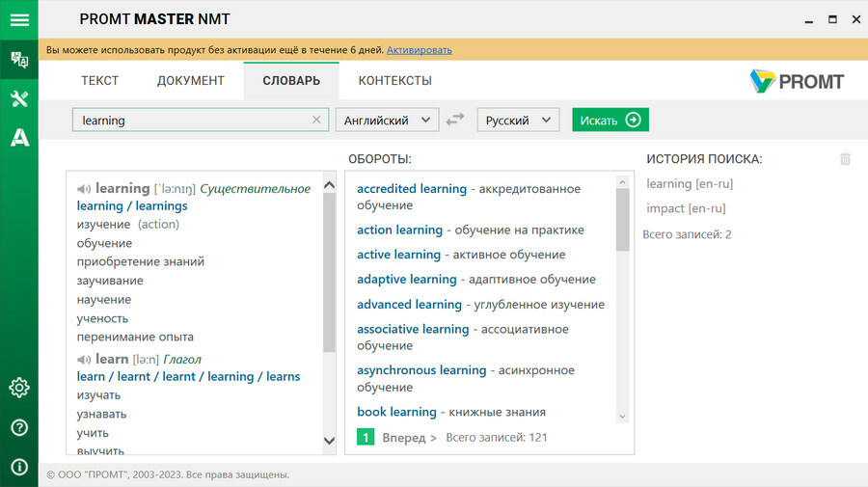868x487 pixels.
Task: Click 'Всего записей: 2' history count
Action: 687,234
